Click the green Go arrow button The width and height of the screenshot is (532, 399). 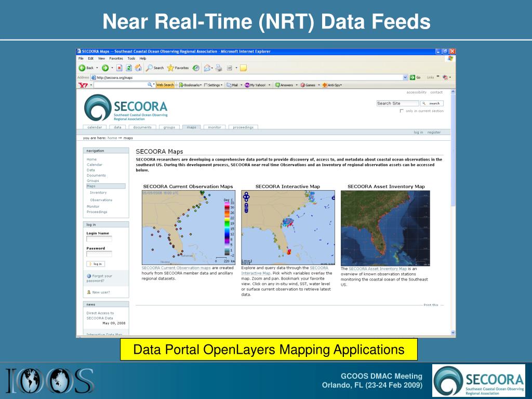[x=413, y=77]
